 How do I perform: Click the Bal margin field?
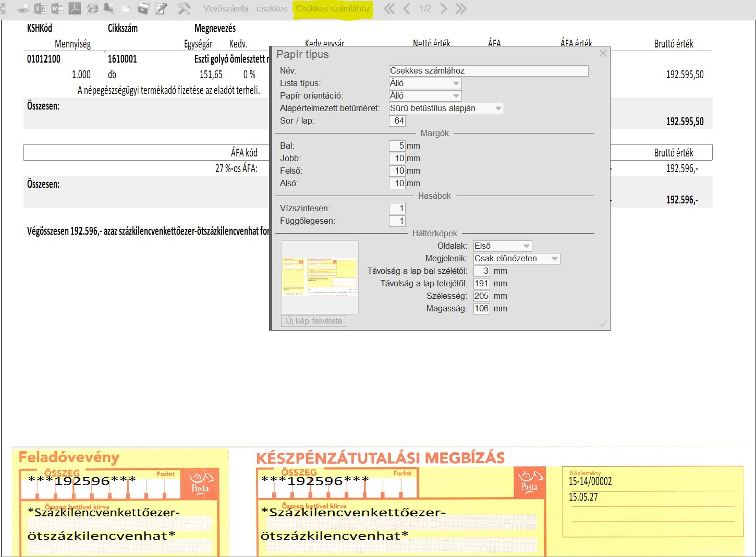397,146
